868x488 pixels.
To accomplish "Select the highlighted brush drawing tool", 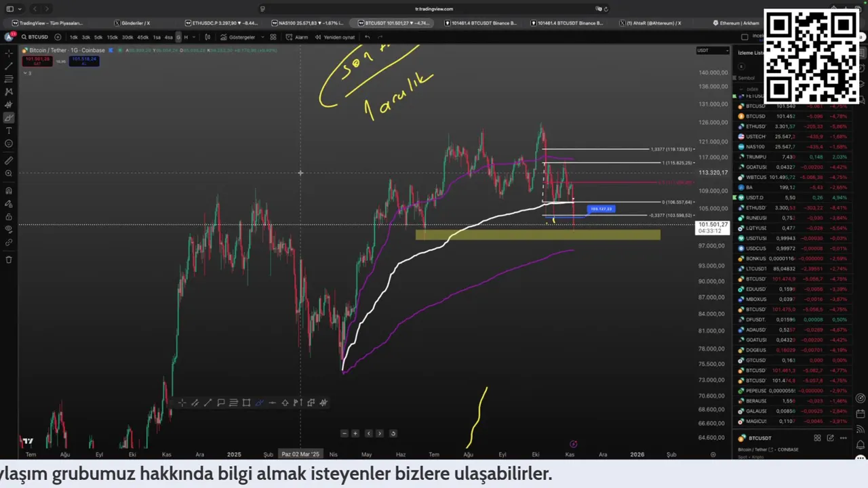I will [9, 117].
